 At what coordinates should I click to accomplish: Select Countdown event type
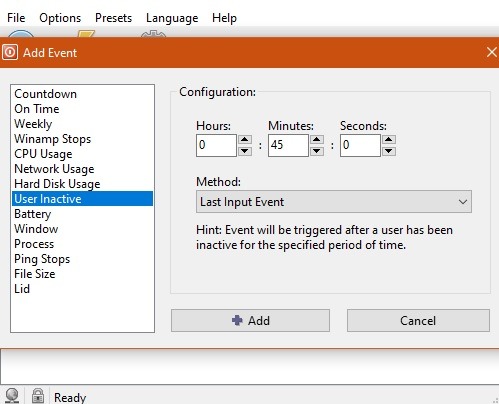point(82,94)
